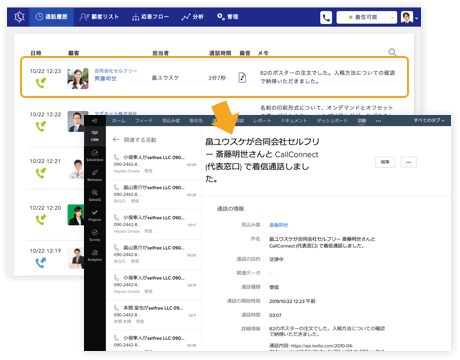Open the すべてのタブ dropdown
This screenshot has height=360, width=460.
click(429, 120)
